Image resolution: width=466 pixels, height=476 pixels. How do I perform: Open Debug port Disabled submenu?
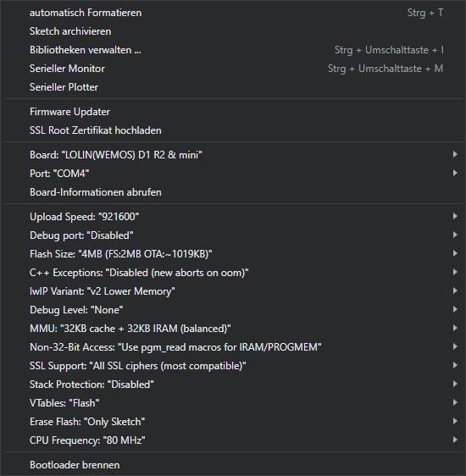233,235
